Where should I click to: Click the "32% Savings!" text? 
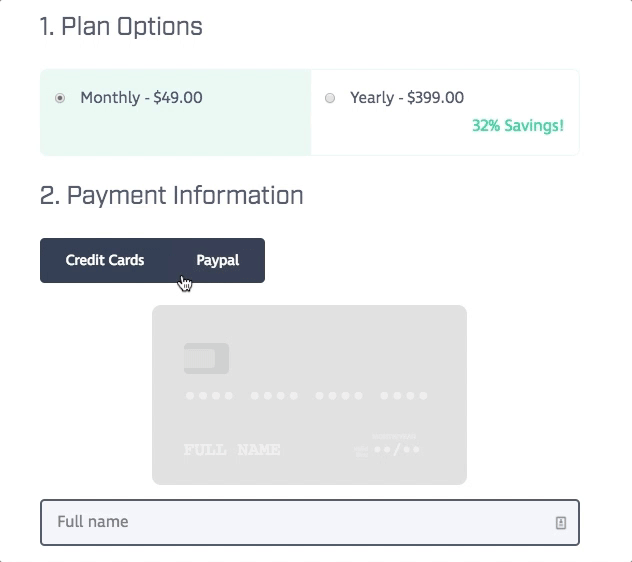tap(517, 126)
